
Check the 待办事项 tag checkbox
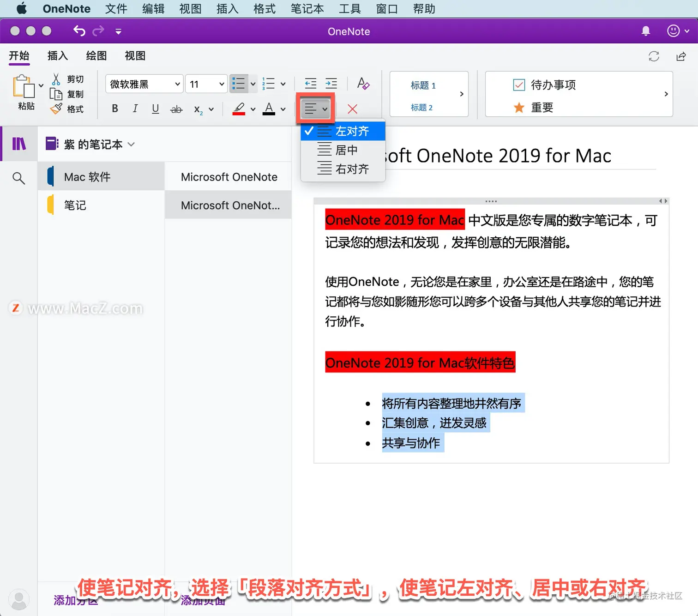[519, 85]
